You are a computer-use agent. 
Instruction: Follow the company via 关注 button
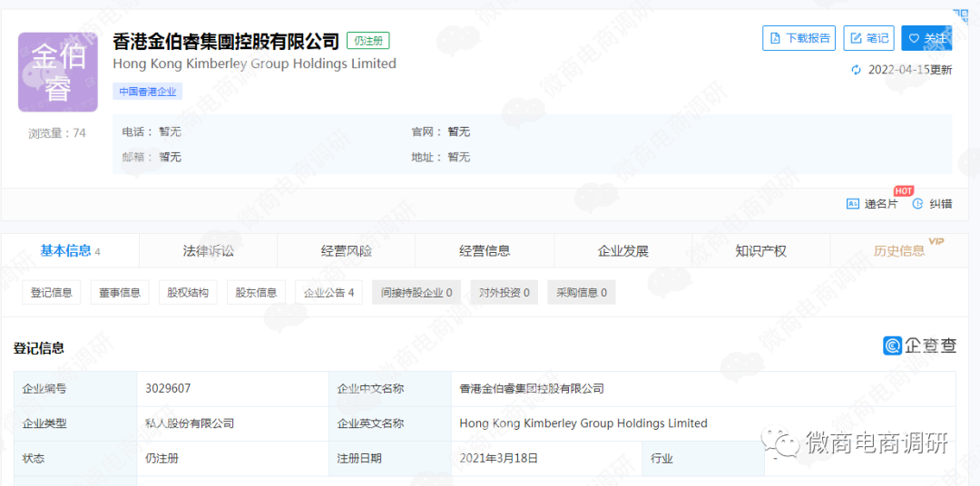[926, 38]
